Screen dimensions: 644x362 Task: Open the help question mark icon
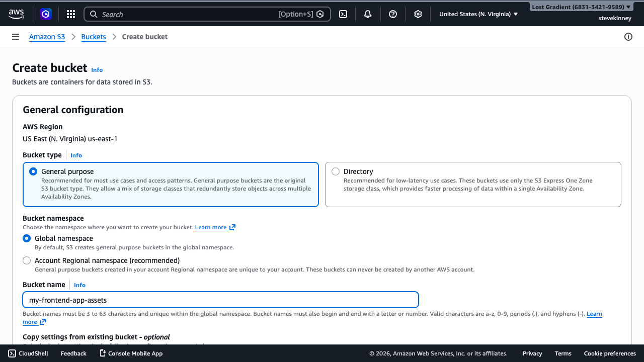(x=393, y=14)
